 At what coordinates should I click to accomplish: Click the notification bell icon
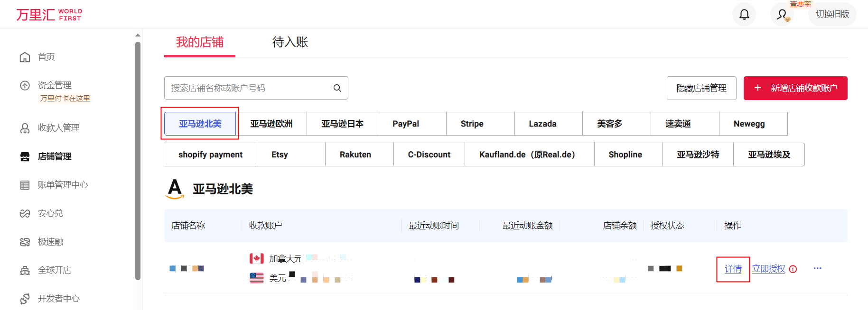[744, 15]
